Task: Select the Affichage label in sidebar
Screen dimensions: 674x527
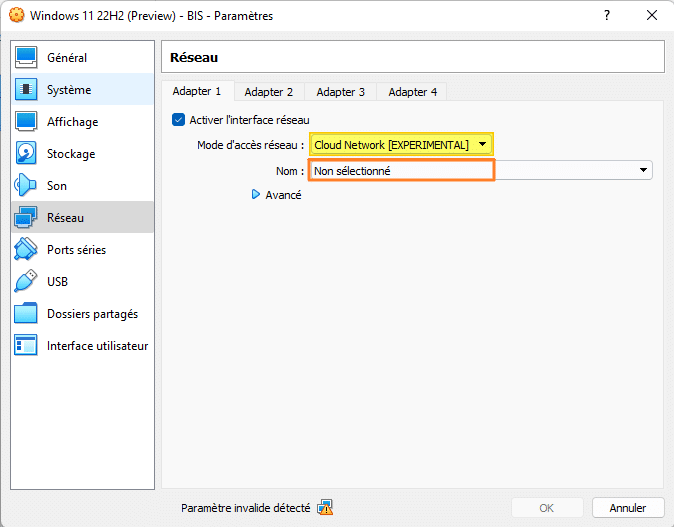Action: click(72, 122)
